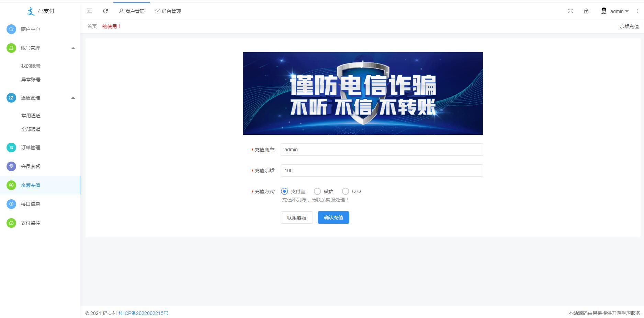Toggle fullscreen mode icon
644x318 pixels.
click(x=570, y=11)
